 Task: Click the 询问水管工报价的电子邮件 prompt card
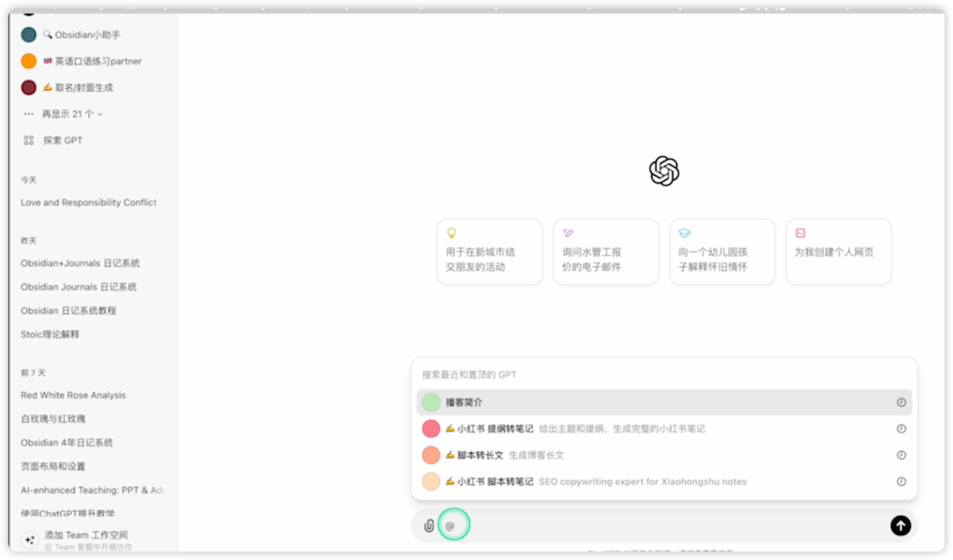tap(605, 251)
